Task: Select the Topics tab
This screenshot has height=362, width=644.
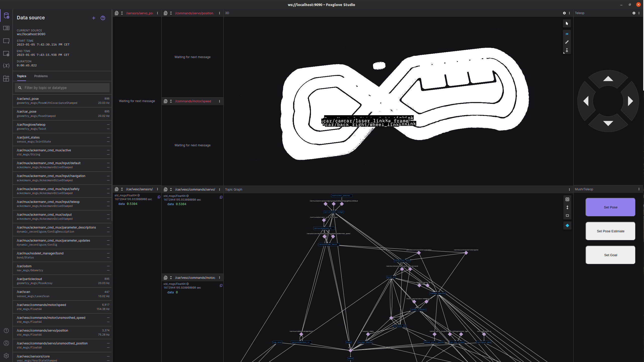Action: pyautogui.click(x=21, y=76)
